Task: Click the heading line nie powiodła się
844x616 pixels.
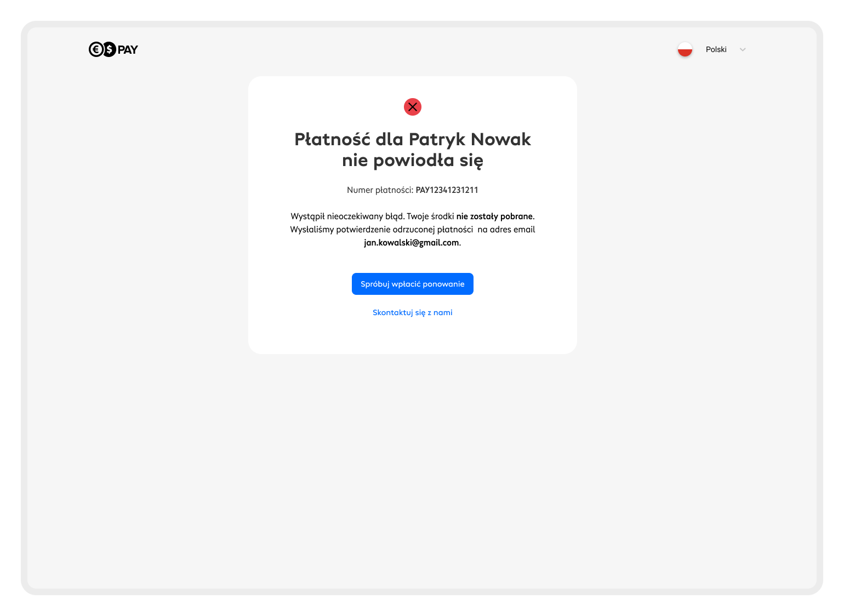Action: pos(413,161)
